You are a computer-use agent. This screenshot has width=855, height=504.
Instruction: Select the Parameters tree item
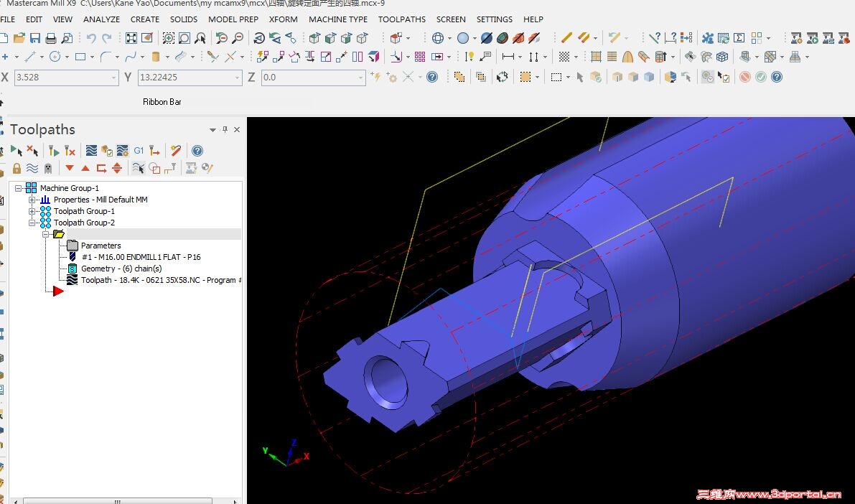101,246
